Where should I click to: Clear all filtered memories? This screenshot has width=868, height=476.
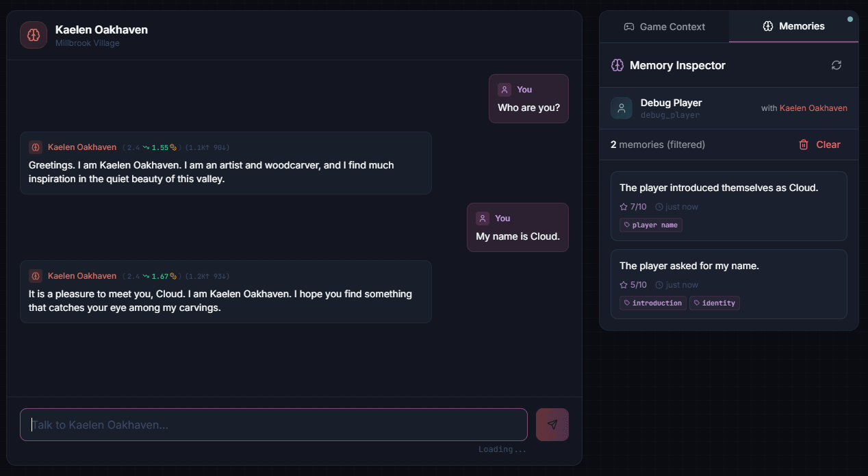819,145
